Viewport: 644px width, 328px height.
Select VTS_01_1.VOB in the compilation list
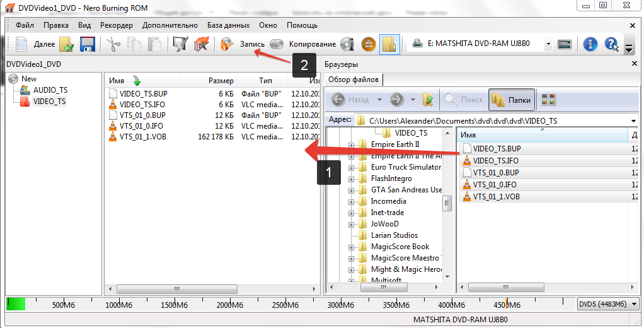tap(142, 136)
